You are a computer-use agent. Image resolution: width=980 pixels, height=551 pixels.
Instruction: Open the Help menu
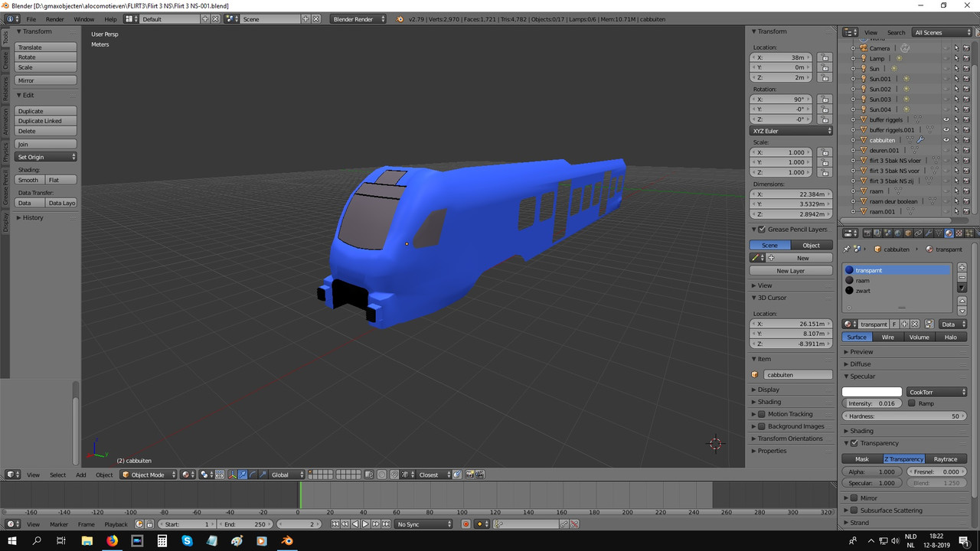tap(110, 19)
